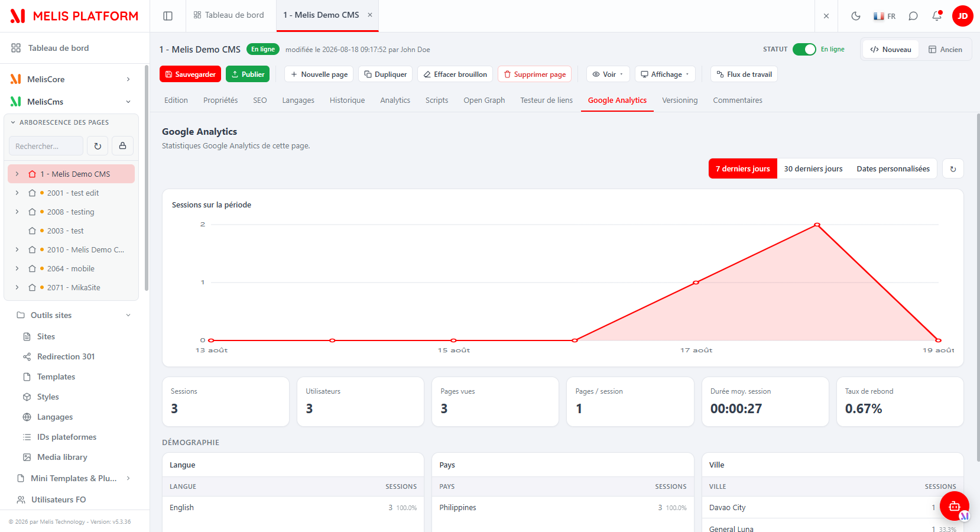This screenshot has width=980, height=532.
Task: Open Sites tool
Action: click(46, 336)
